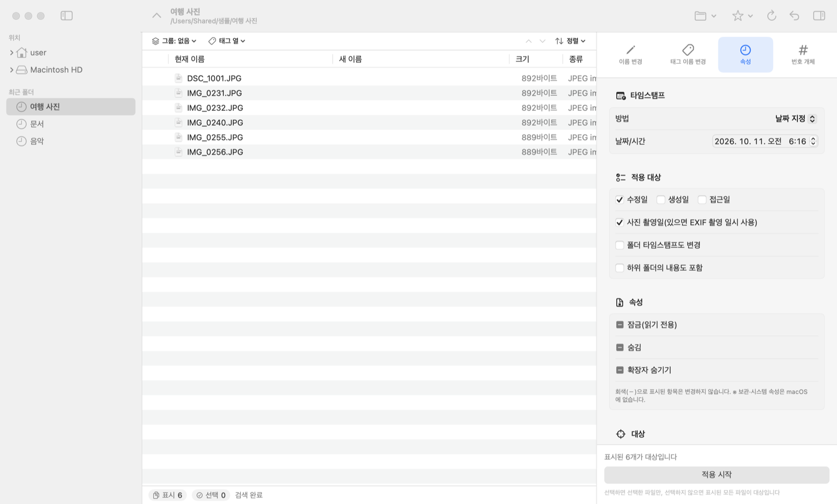Open the 정렬 sort menu
837x504 pixels.
570,41
